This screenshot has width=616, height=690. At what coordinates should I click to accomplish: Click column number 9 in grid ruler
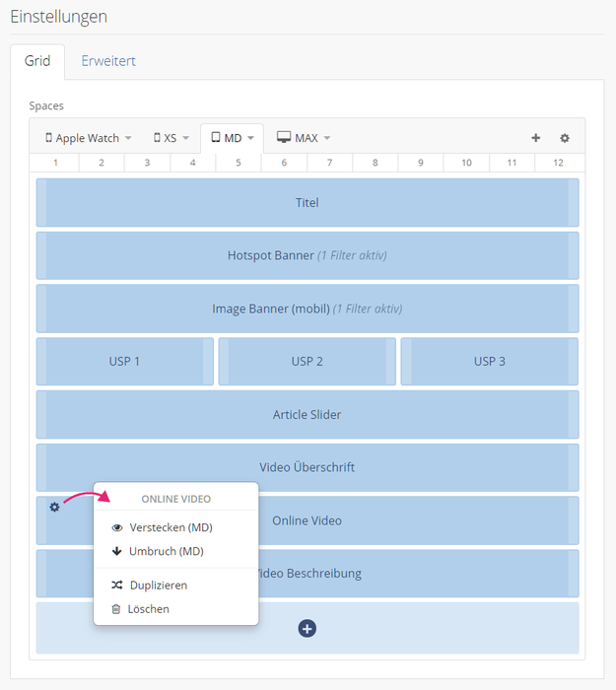pos(421,163)
